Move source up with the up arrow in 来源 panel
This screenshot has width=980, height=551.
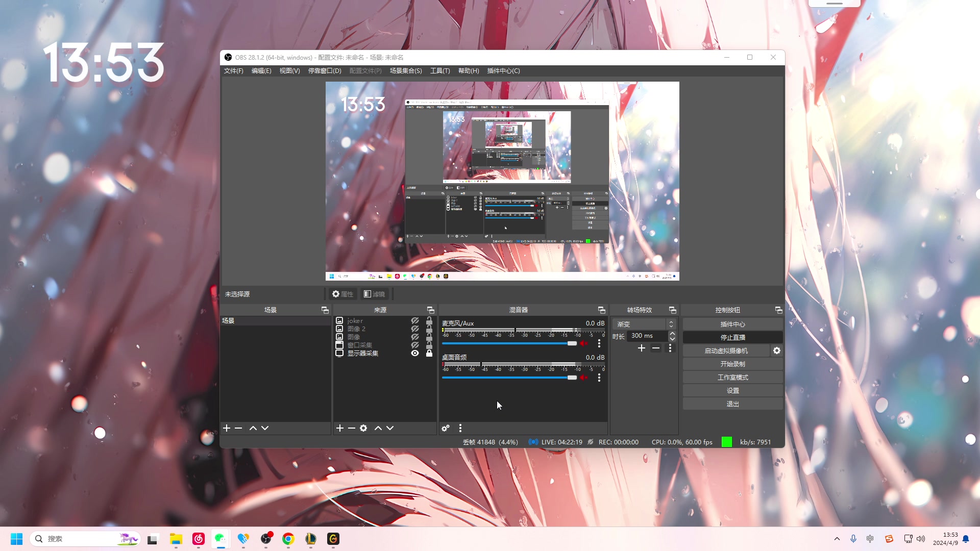click(x=378, y=428)
